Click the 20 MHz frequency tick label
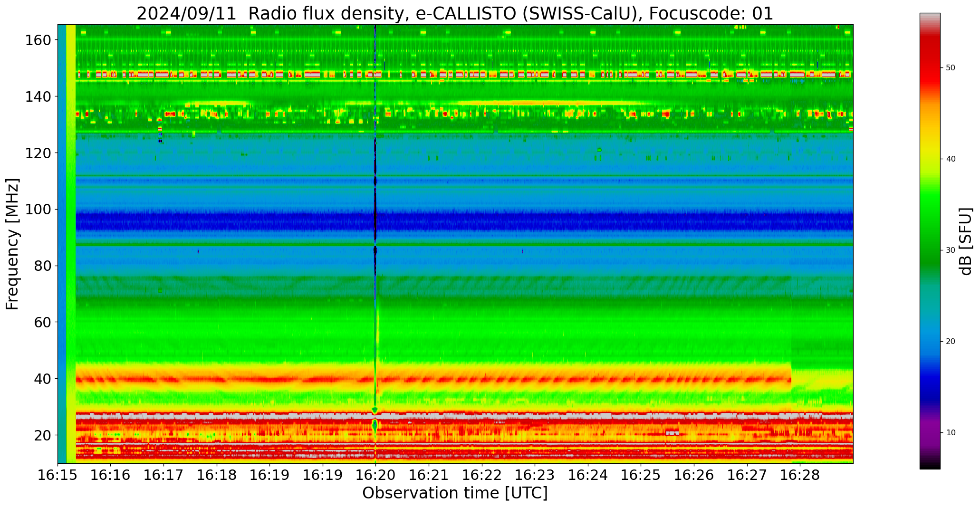 pos(43,435)
